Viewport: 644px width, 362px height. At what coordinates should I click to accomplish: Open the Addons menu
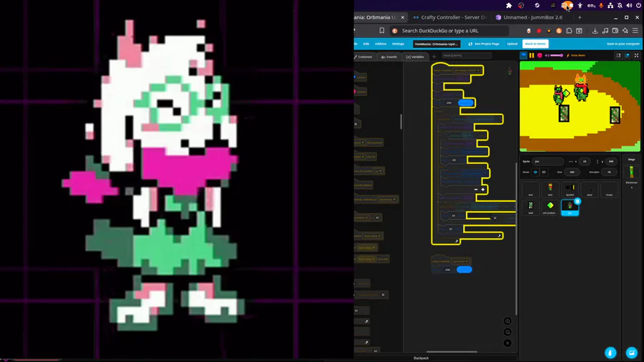coord(381,44)
